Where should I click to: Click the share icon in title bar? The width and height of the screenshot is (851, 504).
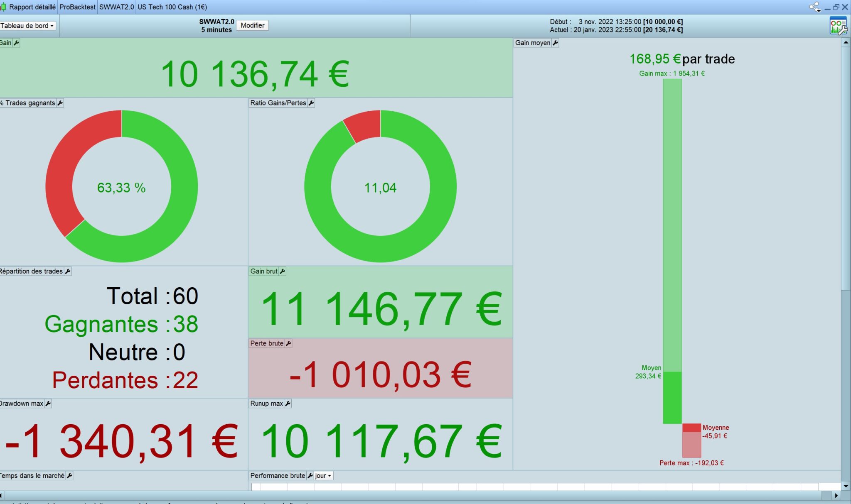point(814,7)
